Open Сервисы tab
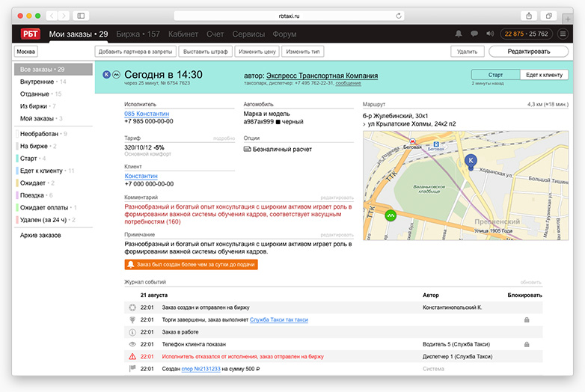The width and height of the screenshot is (585, 392). (248, 34)
